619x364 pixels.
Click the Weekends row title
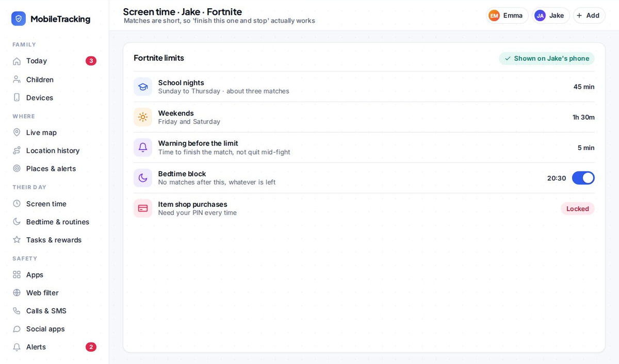click(x=176, y=113)
